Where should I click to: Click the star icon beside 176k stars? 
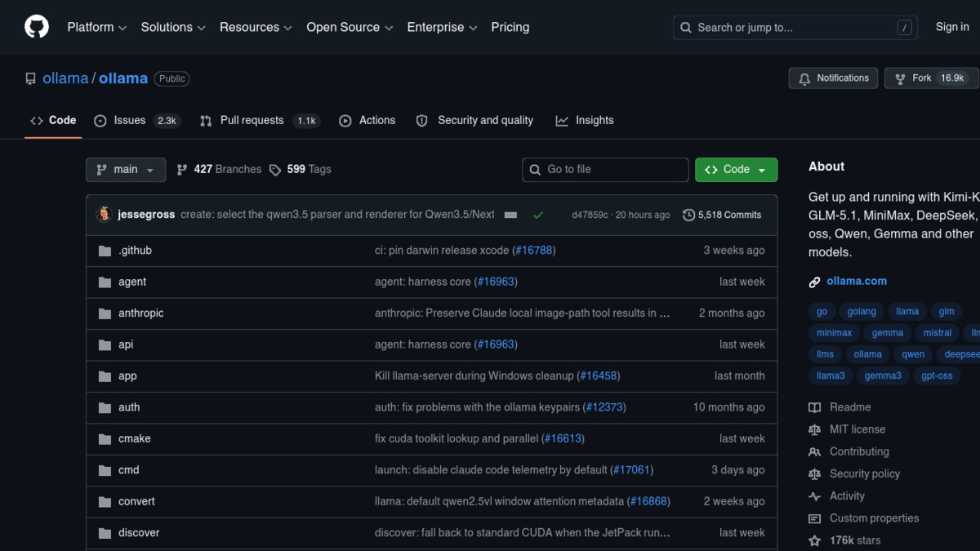coord(814,540)
